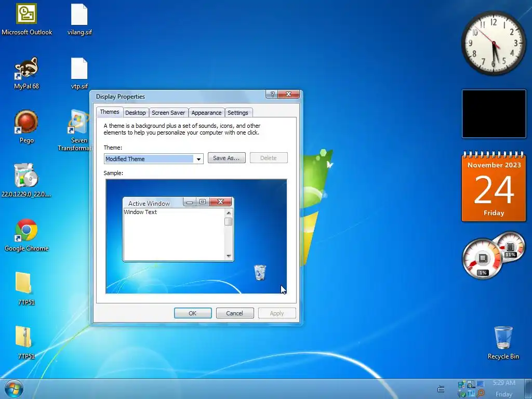Expand the Theme dropdown arrow

(x=198, y=159)
